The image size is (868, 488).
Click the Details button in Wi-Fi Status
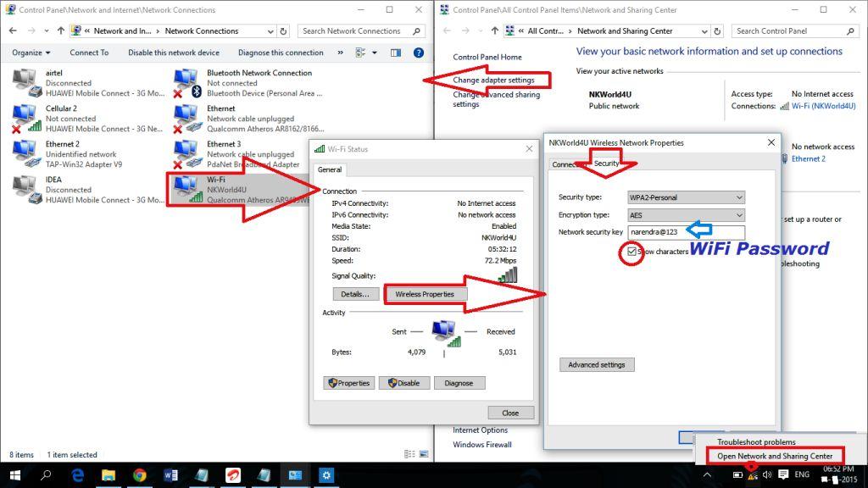pos(355,294)
